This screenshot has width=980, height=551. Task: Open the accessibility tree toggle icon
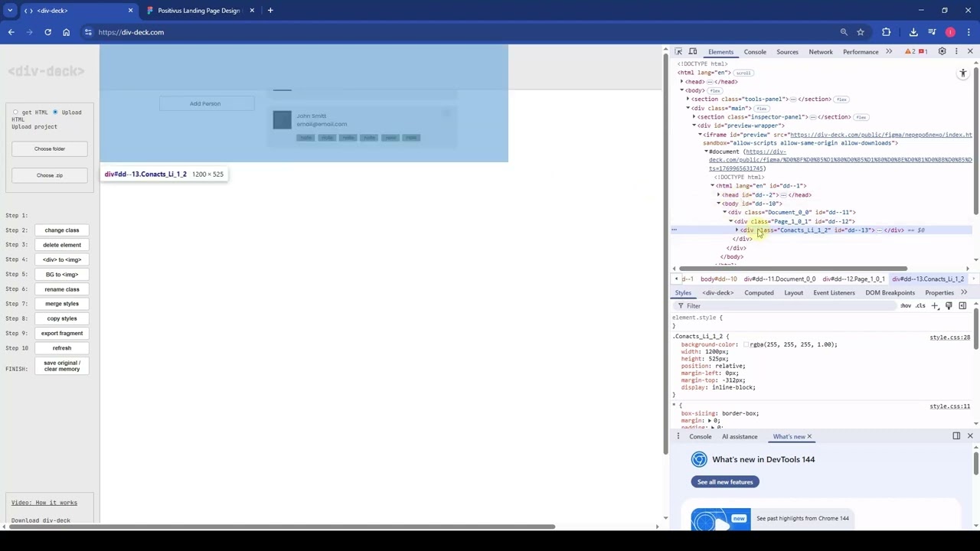pyautogui.click(x=963, y=73)
